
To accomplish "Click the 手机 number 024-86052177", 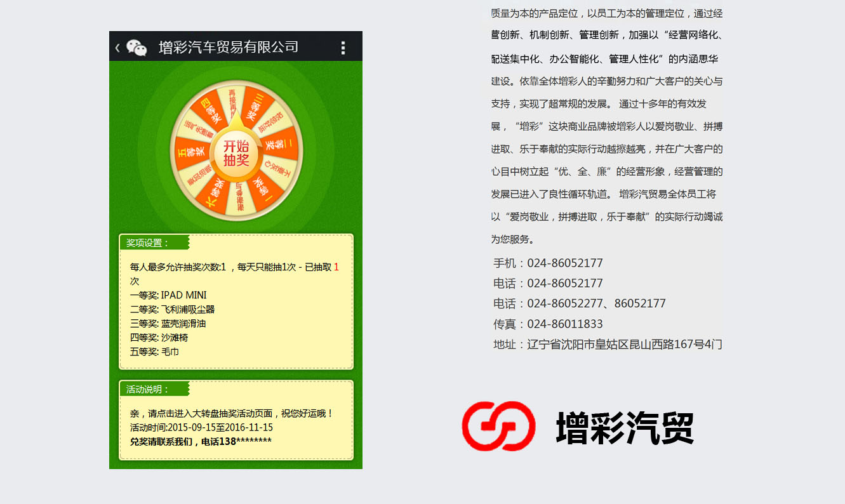I will coord(564,263).
